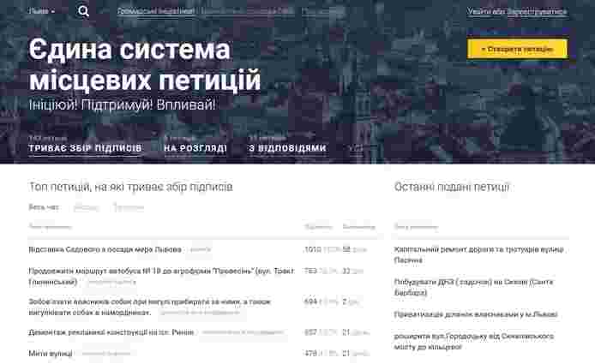Screen dimensions: 595x364
Task: Click the Увійти або Зареєструватися link
Action: pyautogui.click(x=517, y=12)
